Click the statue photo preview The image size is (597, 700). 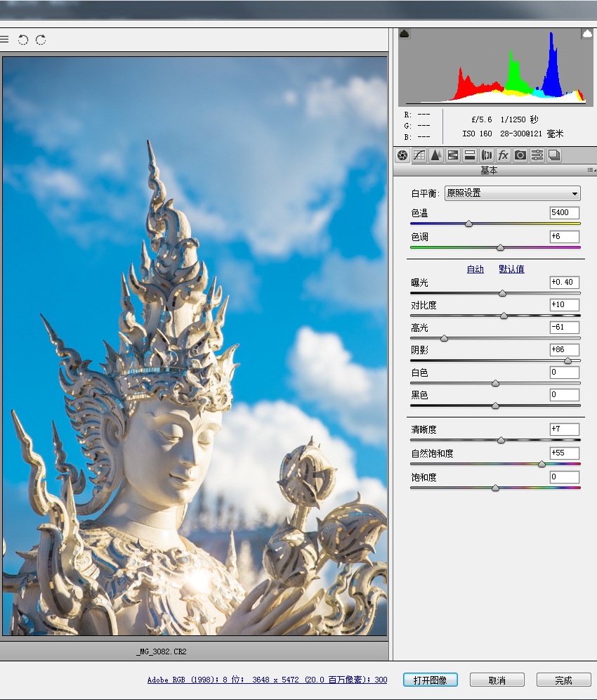tap(195, 346)
